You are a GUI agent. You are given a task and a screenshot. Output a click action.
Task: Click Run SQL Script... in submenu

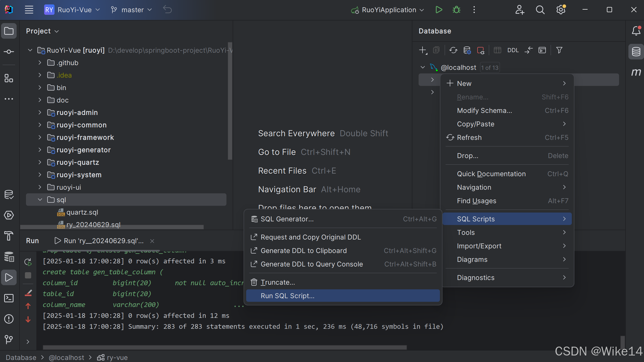[x=343, y=296]
